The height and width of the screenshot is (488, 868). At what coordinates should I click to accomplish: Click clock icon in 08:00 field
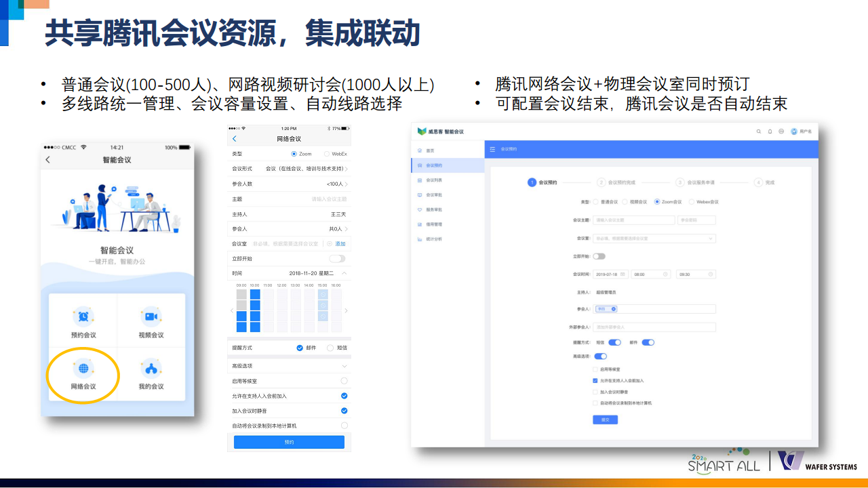pos(666,274)
